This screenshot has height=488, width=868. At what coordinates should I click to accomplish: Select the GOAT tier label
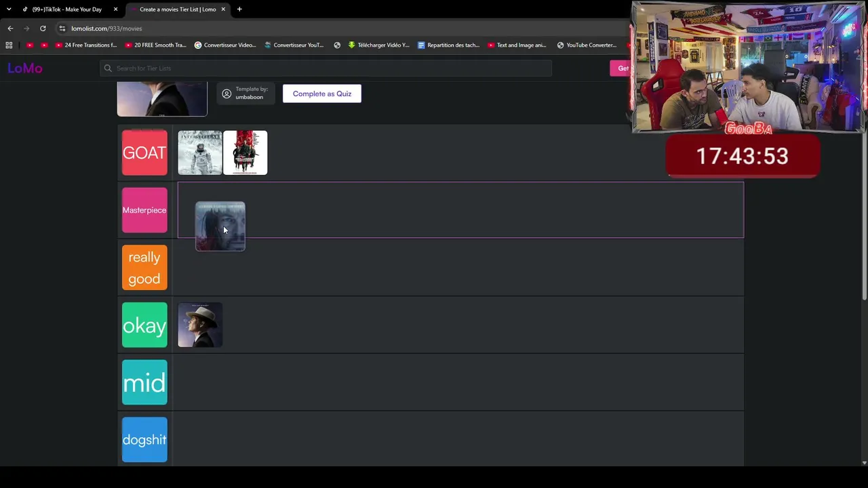(x=144, y=152)
